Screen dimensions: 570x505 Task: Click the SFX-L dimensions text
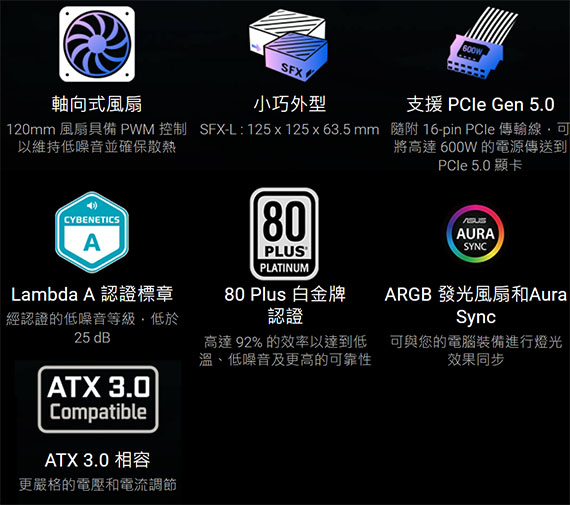289,129
